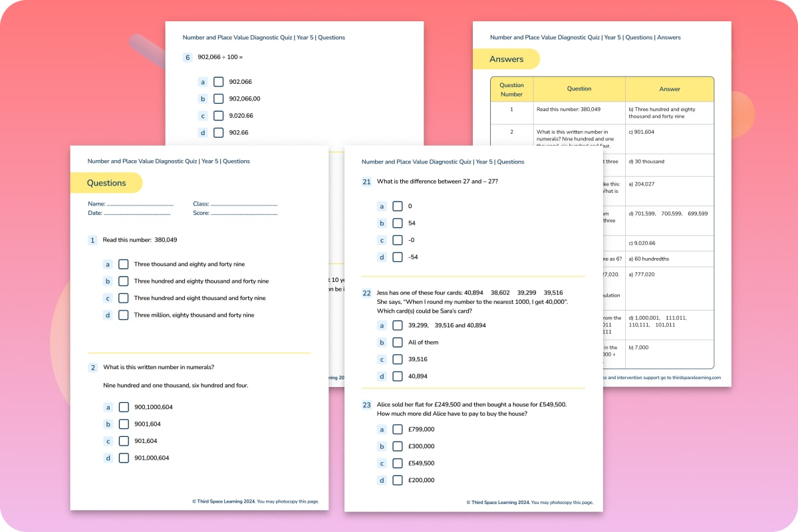Tick checkbox c "901,604" on question 2
Image resolution: width=798 pixels, height=532 pixels.
[x=124, y=441]
